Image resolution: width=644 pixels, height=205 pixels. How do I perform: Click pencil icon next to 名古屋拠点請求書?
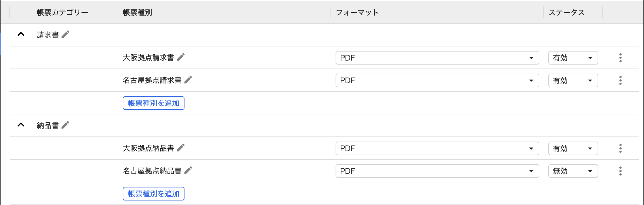coord(188,80)
